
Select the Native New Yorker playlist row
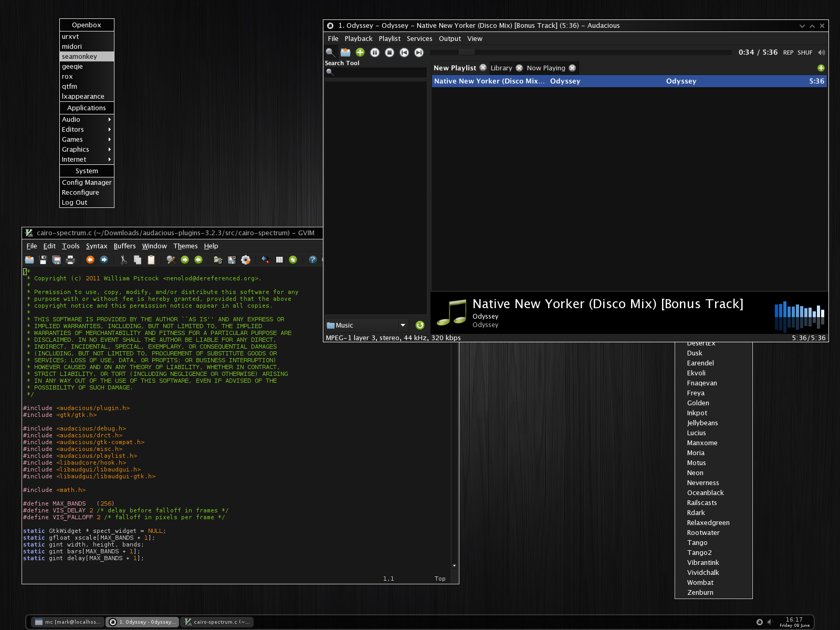629,81
